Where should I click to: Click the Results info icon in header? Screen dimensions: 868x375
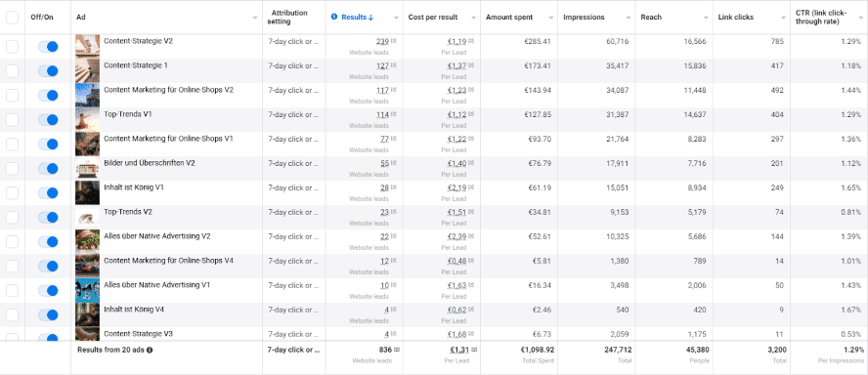333,18
